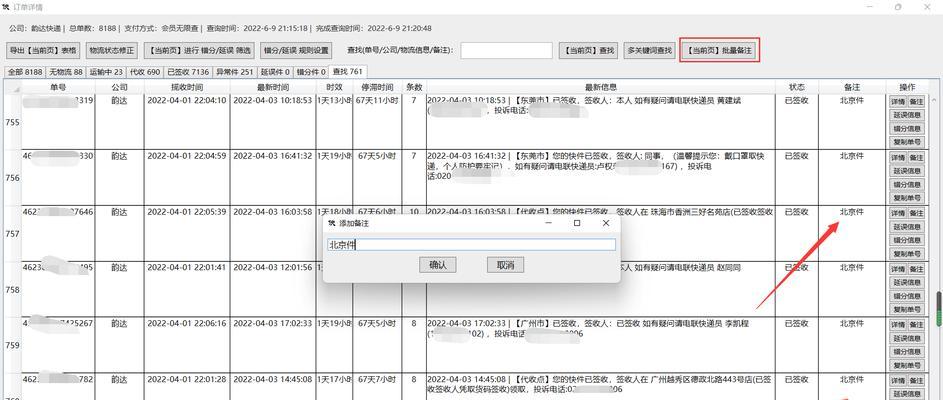Confirm the remark with 确认
The height and width of the screenshot is (400, 943).
(x=438, y=265)
